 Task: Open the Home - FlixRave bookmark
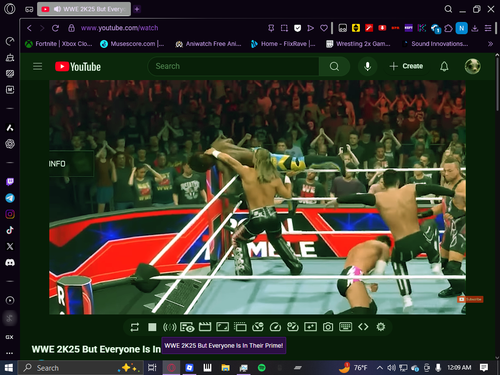pos(283,44)
